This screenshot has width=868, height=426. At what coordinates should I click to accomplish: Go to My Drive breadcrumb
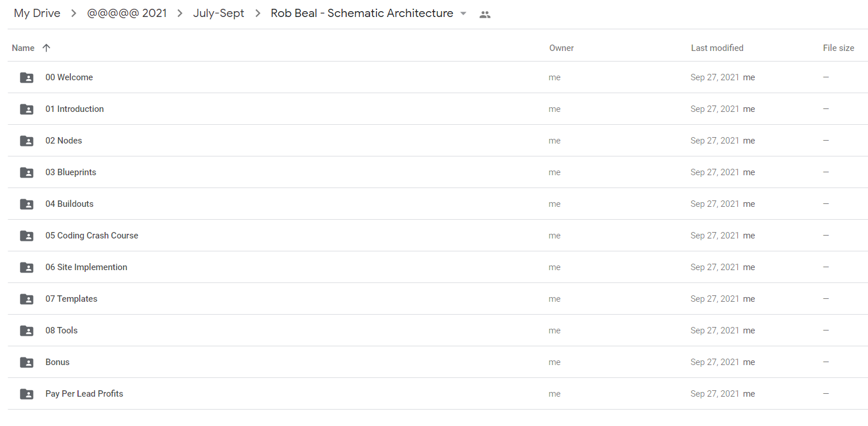pos(37,13)
